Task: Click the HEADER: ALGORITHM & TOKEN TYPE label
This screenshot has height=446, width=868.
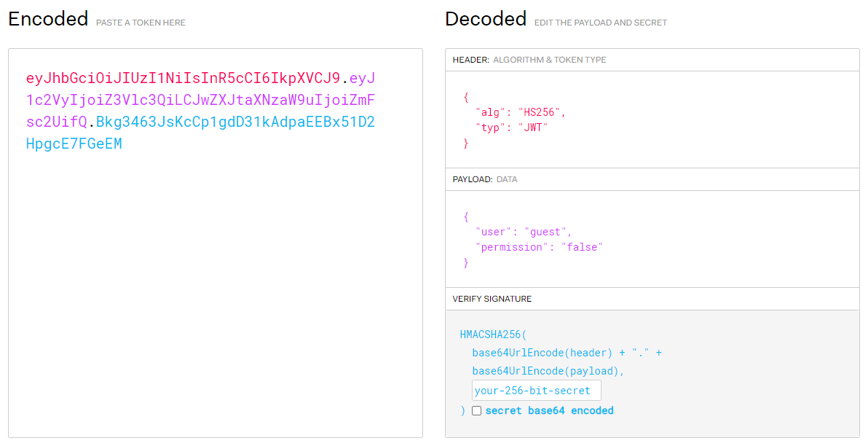Action: (529, 60)
